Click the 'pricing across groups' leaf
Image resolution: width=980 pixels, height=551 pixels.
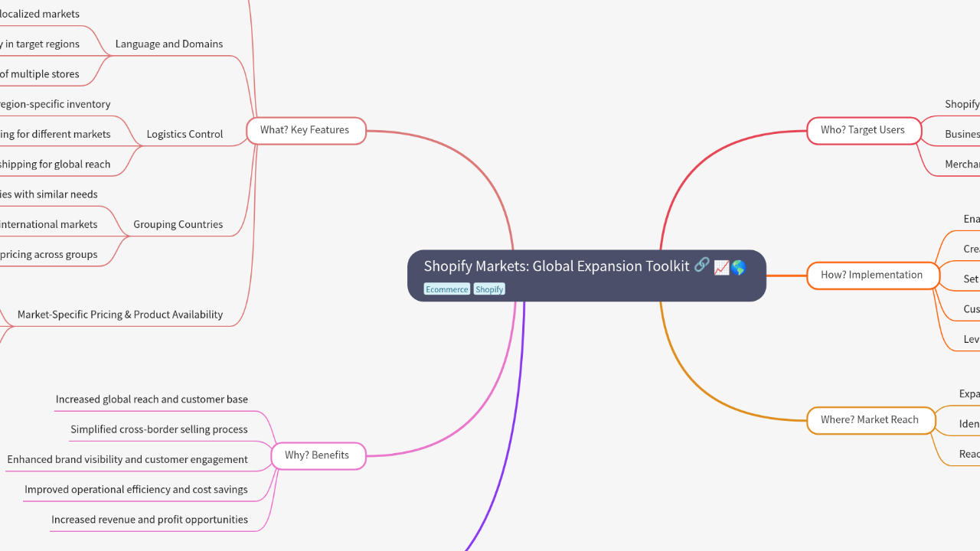click(x=49, y=254)
